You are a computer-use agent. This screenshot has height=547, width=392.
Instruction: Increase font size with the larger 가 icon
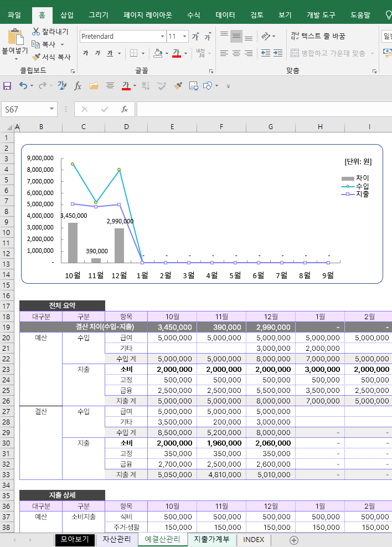[x=196, y=36]
